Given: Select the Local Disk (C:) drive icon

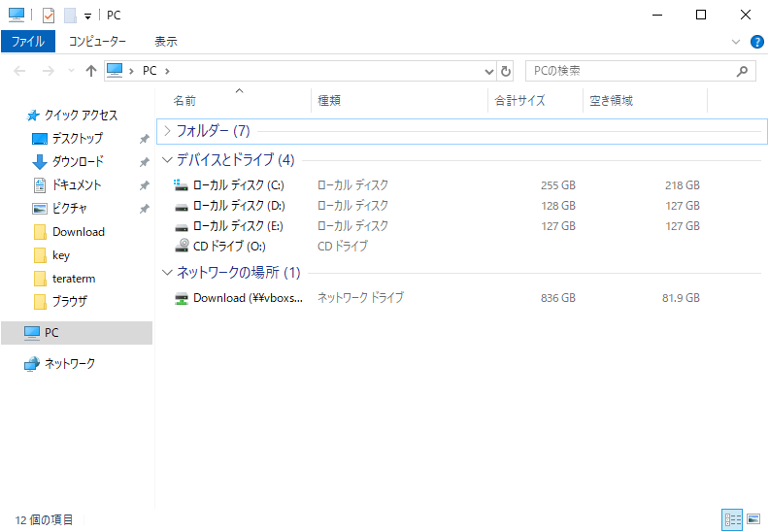Looking at the screenshot, I should 181,185.
